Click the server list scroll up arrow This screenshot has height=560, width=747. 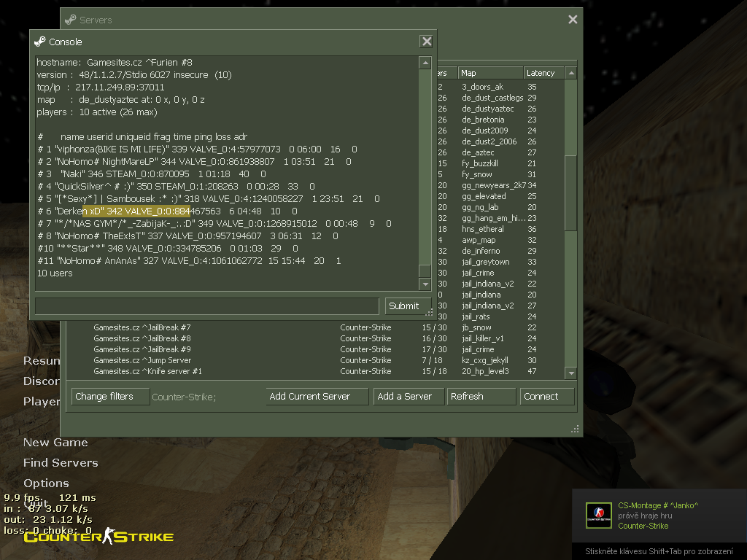(x=571, y=73)
